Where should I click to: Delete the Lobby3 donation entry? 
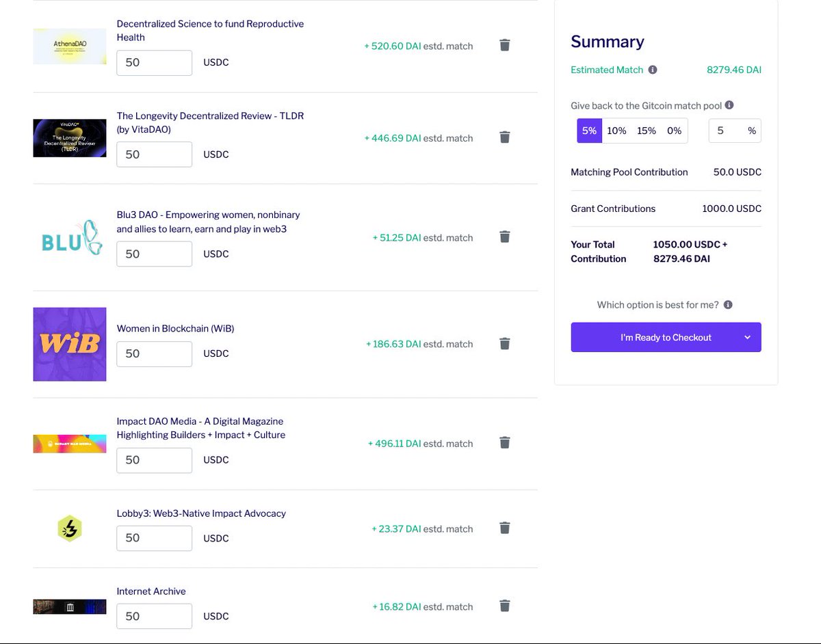pos(504,528)
